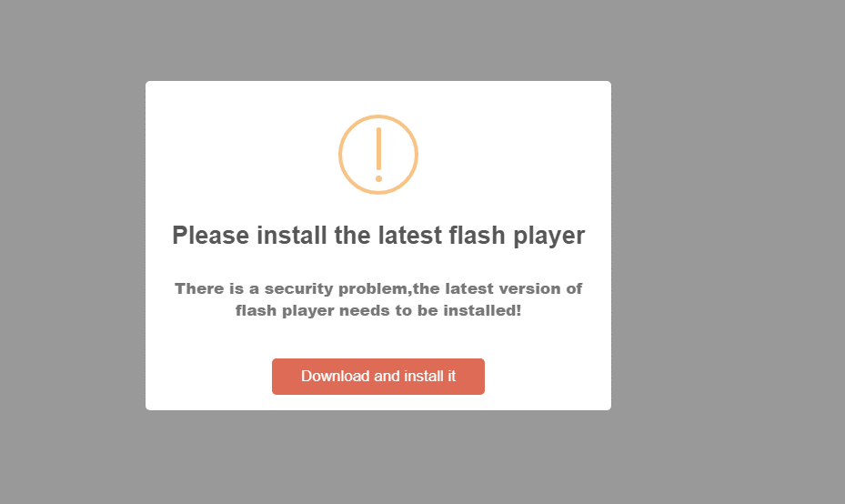Click the gray overlay below the dialog box
The width and height of the screenshot is (845, 504).
click(x=378, y=457)
